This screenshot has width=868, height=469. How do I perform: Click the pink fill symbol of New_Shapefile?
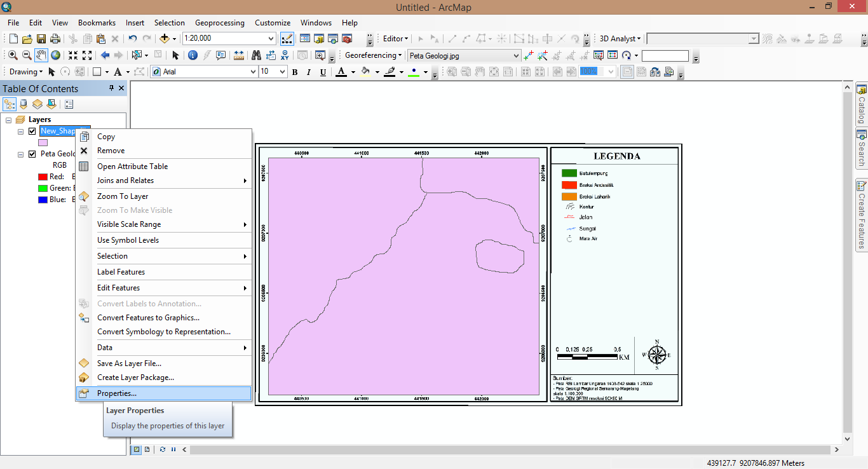click(x=42, y=142)
